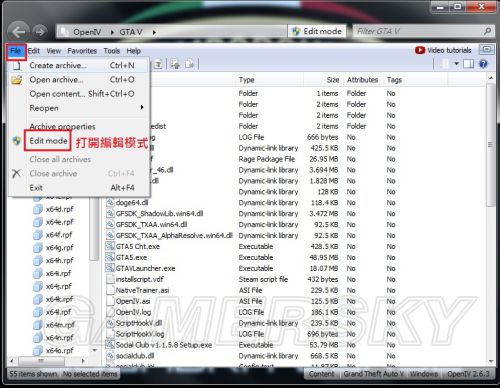The width and height of the screenshot is (500, 388).
Task: Open the Favorites menu
Action: tap(82, 51)
